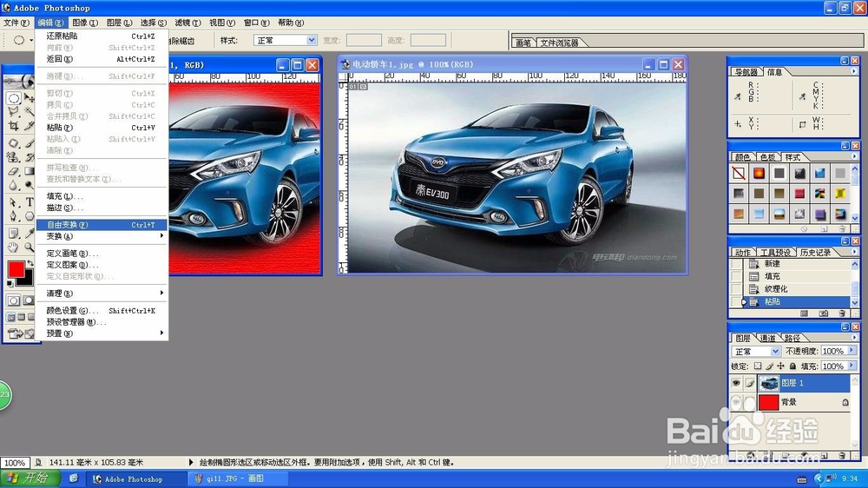Open the 文件浏览器 tab
Viewport: 868px width, 488px height.
click(560, 43)
